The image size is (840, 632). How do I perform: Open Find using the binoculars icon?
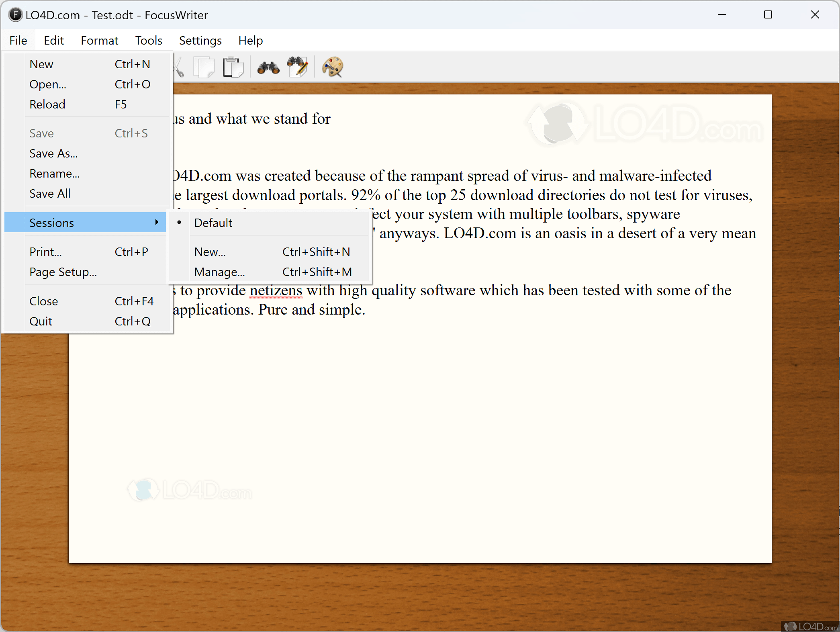tap(267, 67)
